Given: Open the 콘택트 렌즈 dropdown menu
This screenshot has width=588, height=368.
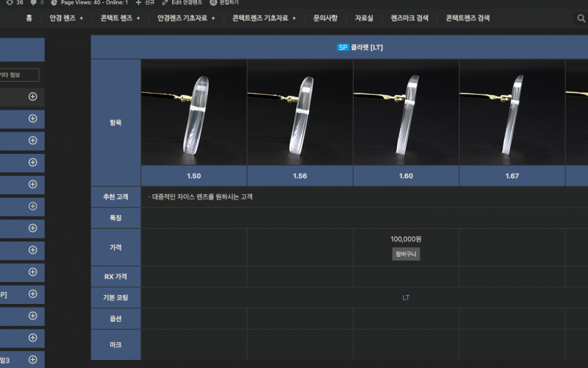Looking at the screenshot, I should (120, 18).
